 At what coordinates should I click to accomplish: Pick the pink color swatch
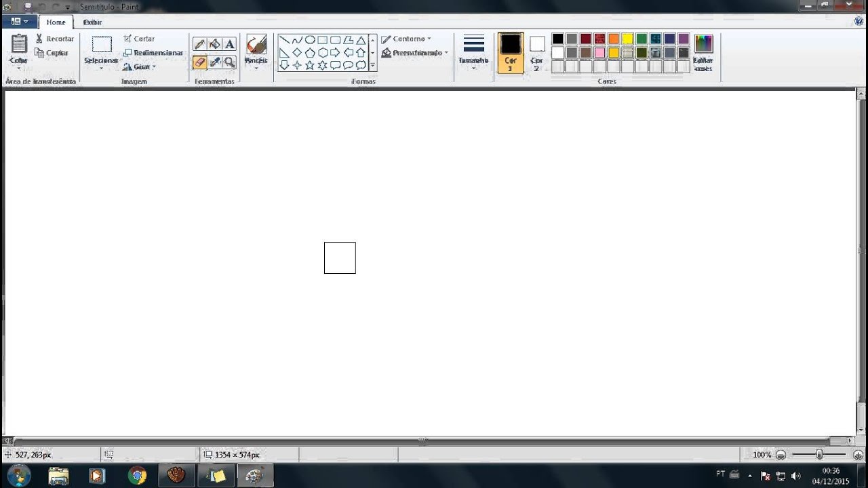[x=599, y=53]
